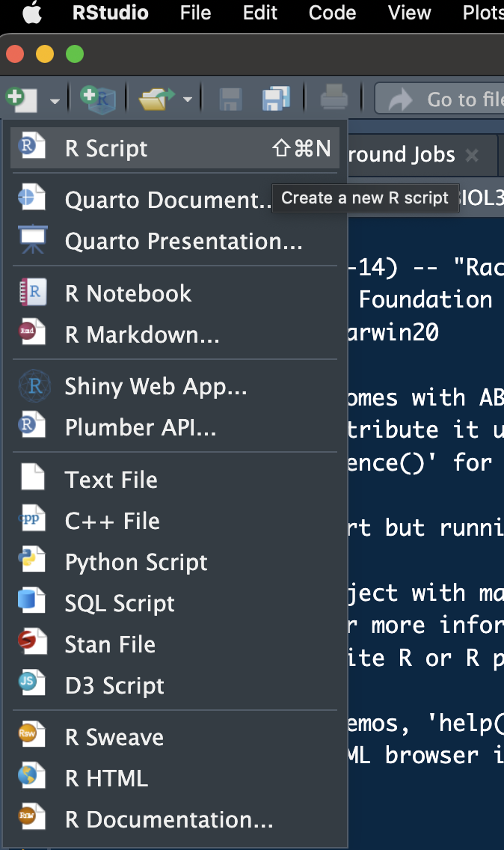
Task: Select R Script from the menu
Action: (175, 148)
